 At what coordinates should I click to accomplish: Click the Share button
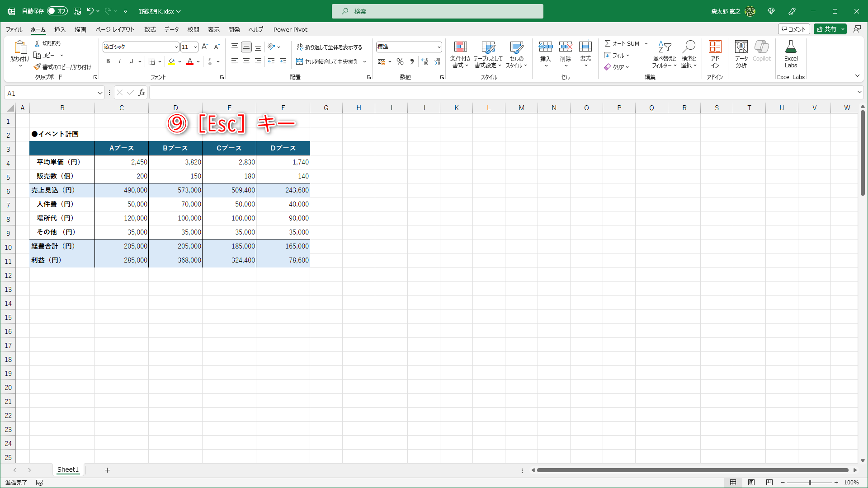coord(826,29)
